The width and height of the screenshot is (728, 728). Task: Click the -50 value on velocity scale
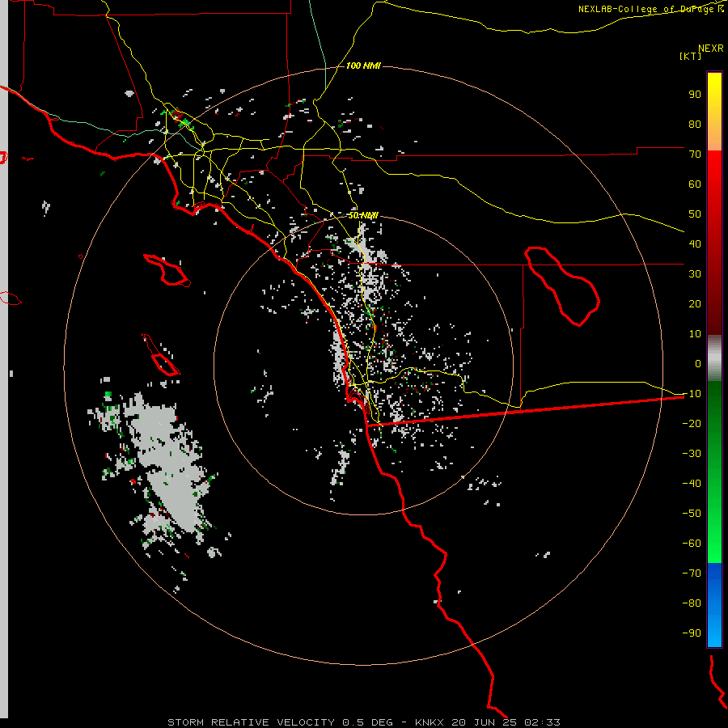click(692, 514)
